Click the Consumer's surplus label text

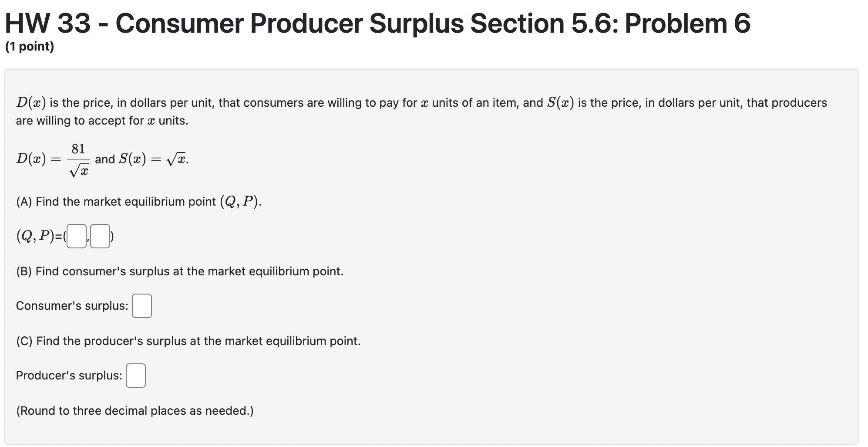point(71,305)
